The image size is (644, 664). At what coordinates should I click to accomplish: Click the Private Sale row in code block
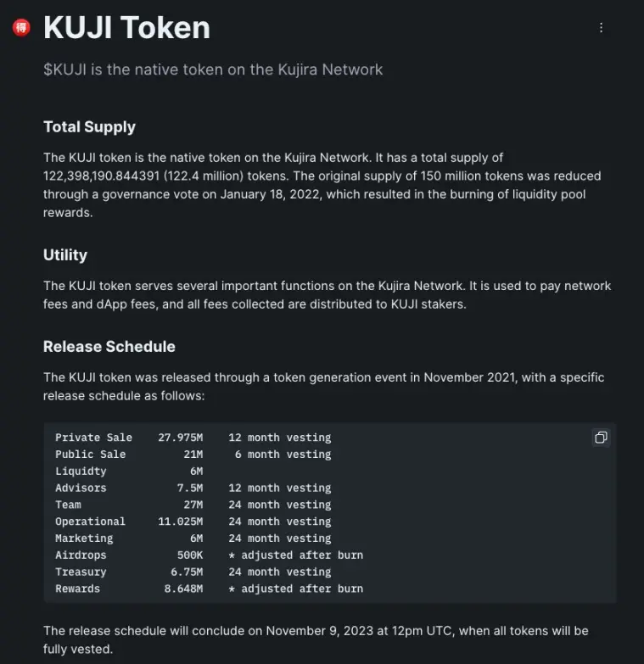193,438
